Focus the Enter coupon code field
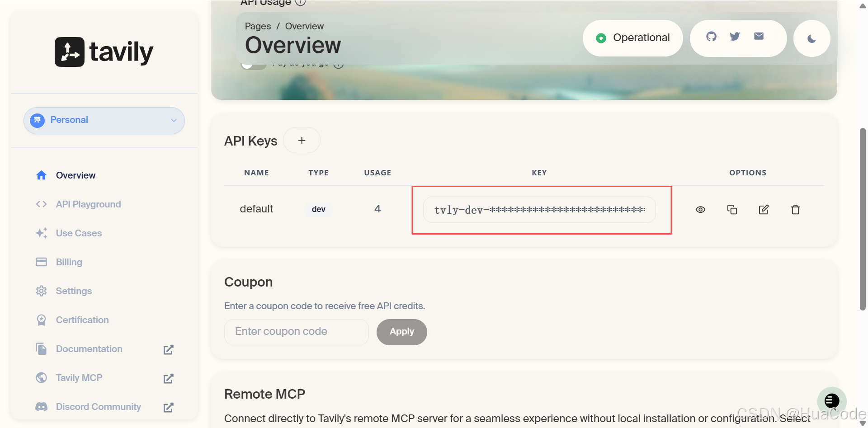Viewport: 868px width, 428px height. pyautogui.click(x=297, y=332)
